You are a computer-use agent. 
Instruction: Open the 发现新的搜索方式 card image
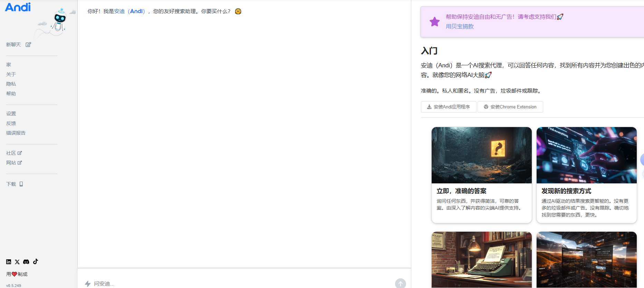click(587, 155)
